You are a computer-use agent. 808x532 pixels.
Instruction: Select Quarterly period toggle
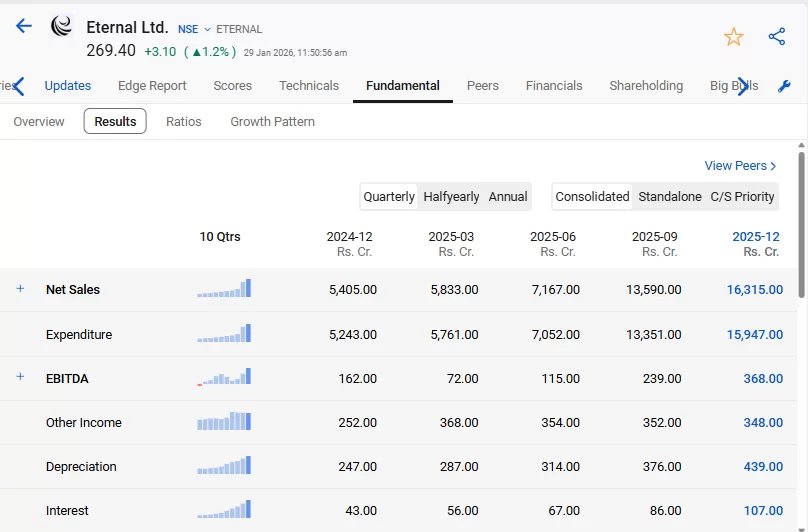tap(389, 197)
